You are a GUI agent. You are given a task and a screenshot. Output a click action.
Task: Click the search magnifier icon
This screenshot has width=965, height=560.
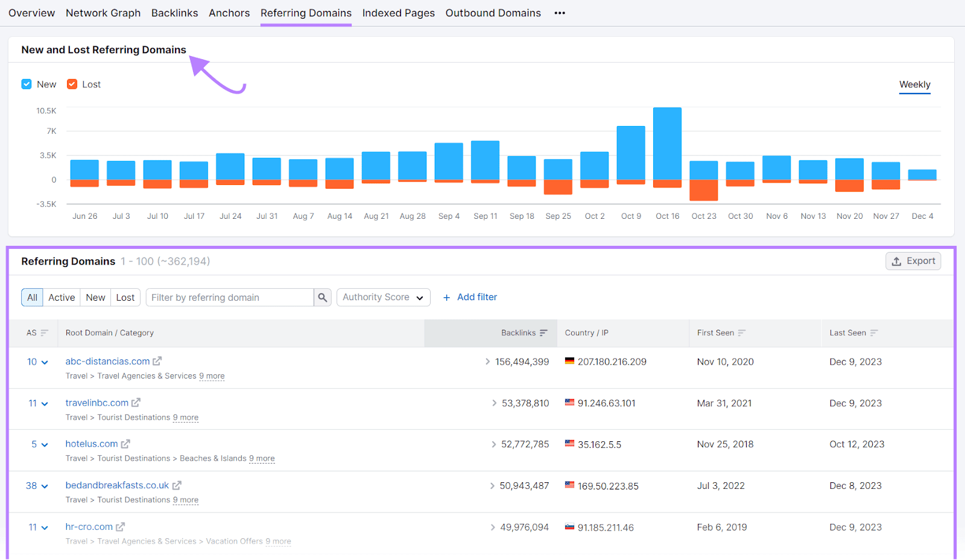[323, 297]
